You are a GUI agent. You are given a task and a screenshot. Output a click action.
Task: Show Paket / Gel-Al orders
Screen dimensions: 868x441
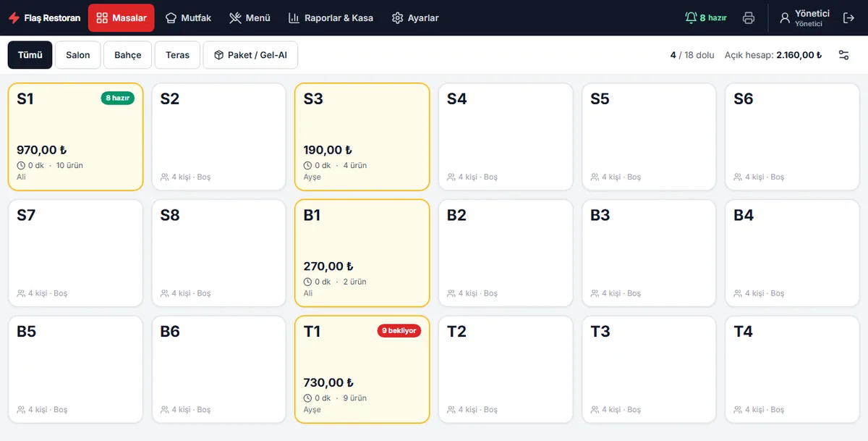coord(250,55)
